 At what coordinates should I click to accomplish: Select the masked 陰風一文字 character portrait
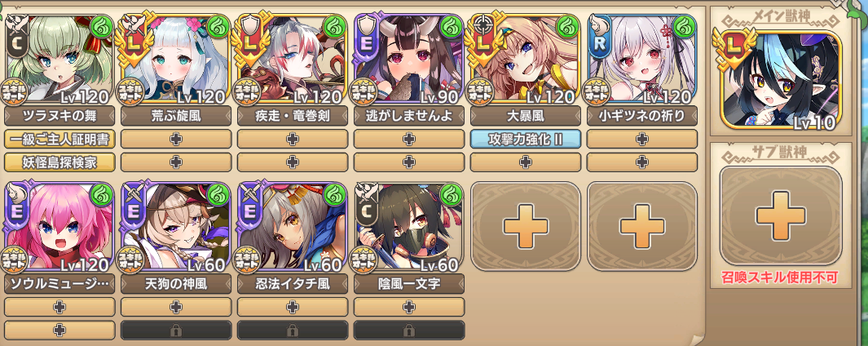(x=409, y=226)
